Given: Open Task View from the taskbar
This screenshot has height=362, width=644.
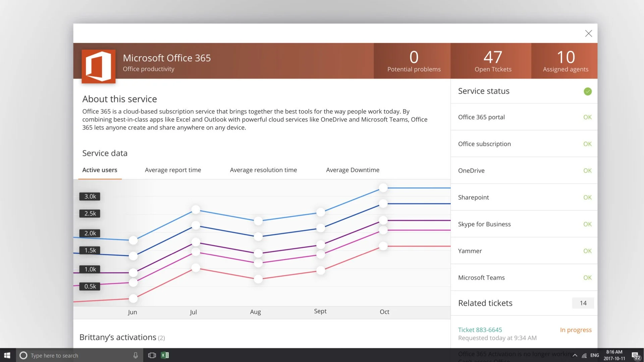Looking at the screenshot, I should 152,355.
